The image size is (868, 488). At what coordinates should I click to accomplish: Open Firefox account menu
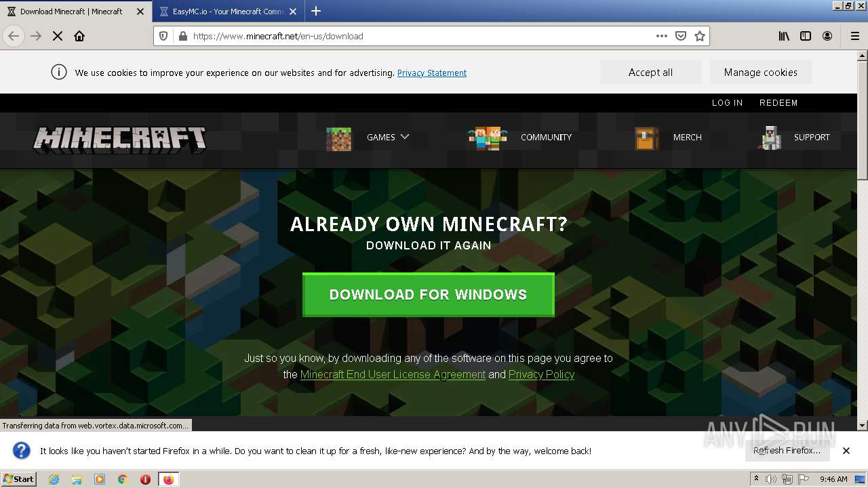click(x=827, y=36)
